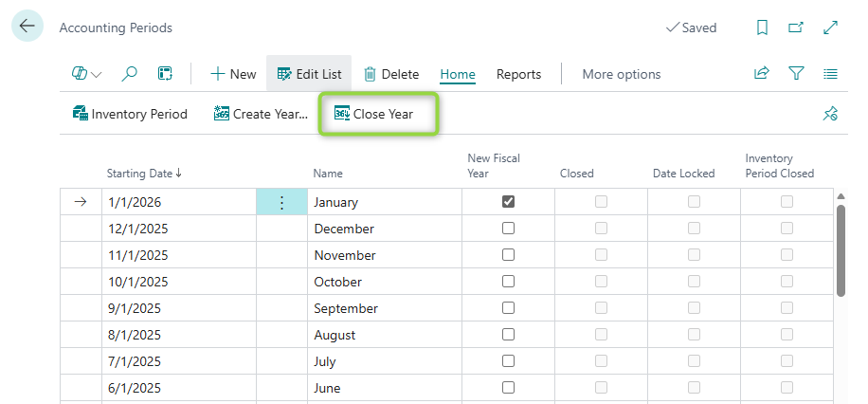Click the share icon

pyautogui.click(x=761, y=74)
